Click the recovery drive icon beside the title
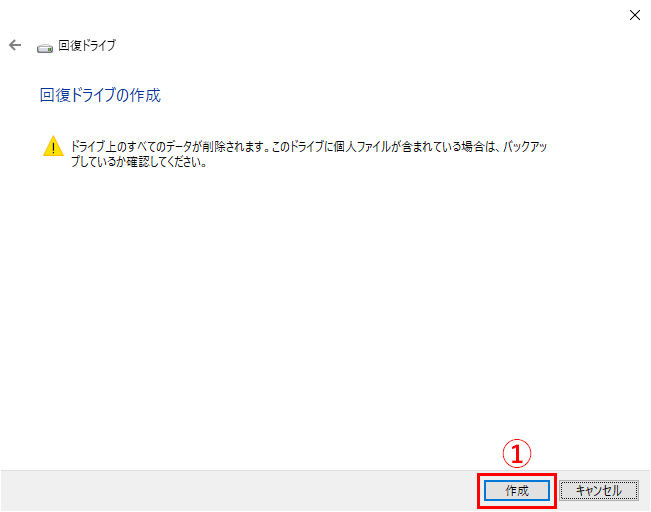The height and width of the screenshot is (512, 651). (45, 48)
